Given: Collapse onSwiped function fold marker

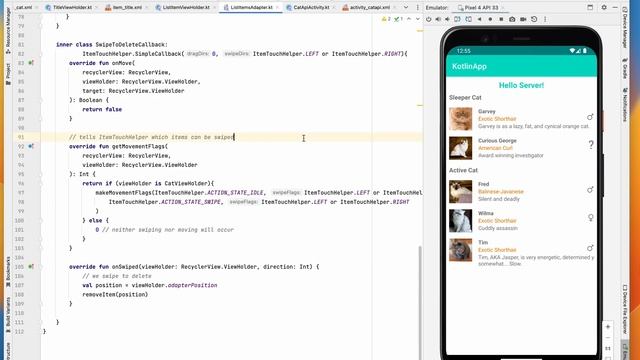Looking at the screenshot, I should tap(40, 267).
